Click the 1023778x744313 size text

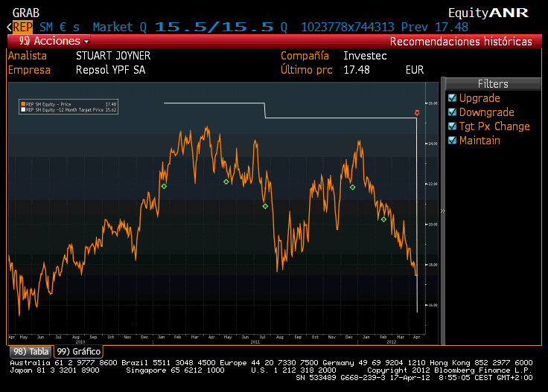coord(348,28)
